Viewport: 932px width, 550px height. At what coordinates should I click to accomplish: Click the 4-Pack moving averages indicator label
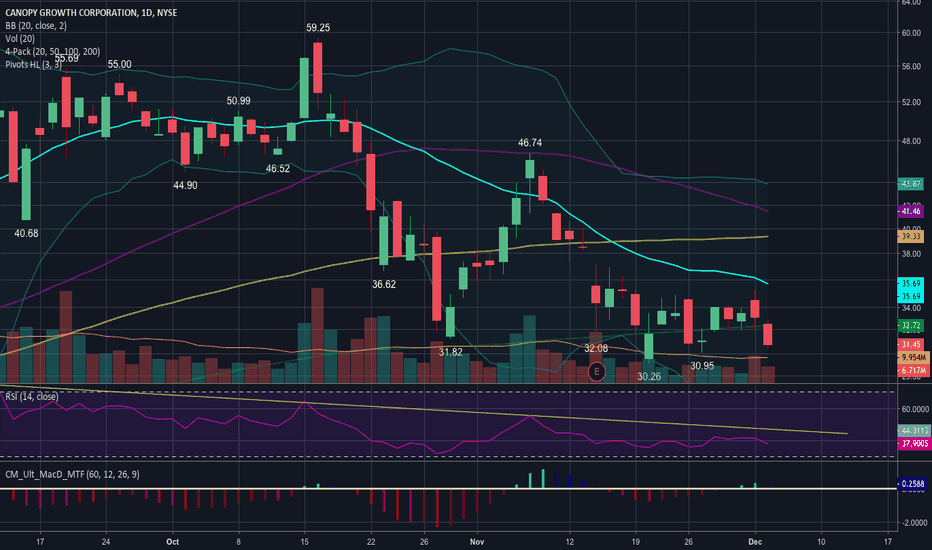pos(52,52)
